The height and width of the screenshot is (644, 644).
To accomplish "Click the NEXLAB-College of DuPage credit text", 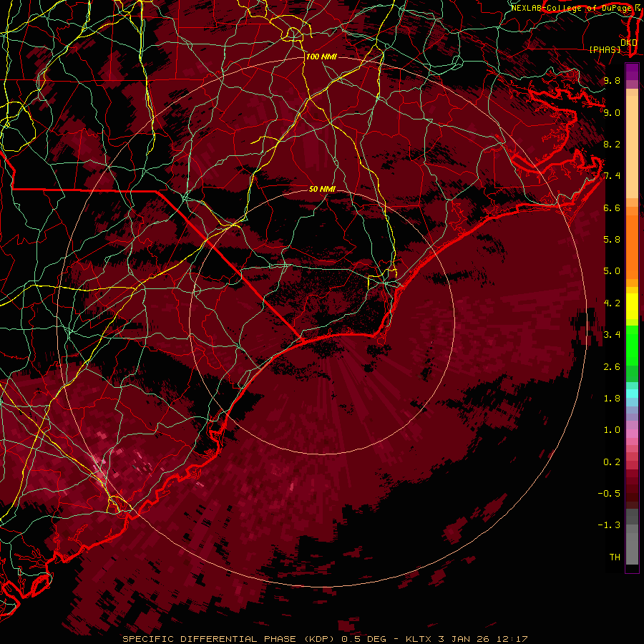I will [572, 8].
